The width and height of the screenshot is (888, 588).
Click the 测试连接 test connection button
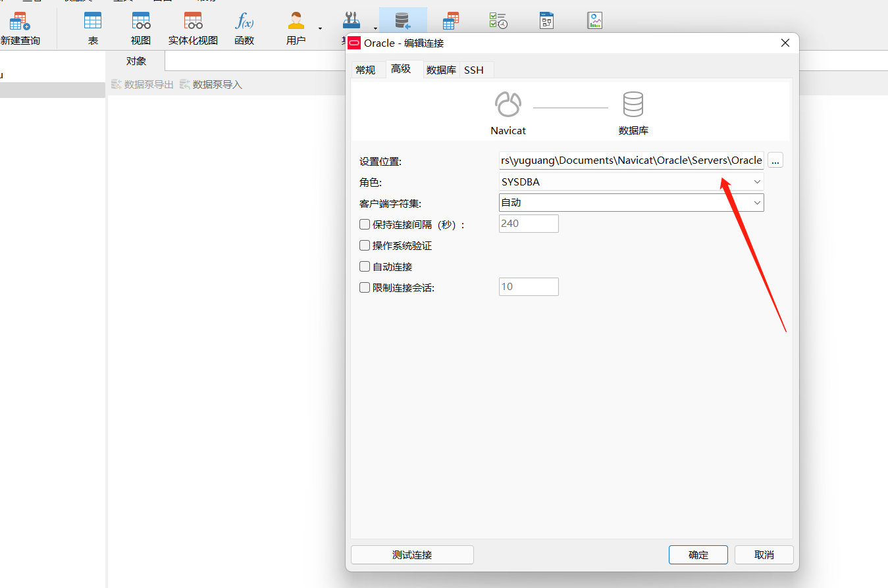click(412, 554)
